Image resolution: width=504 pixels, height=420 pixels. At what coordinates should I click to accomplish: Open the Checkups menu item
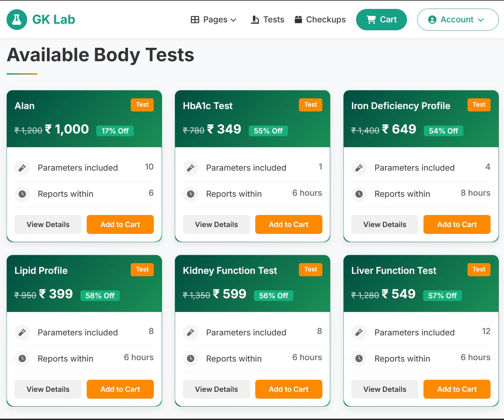(325, 20)
